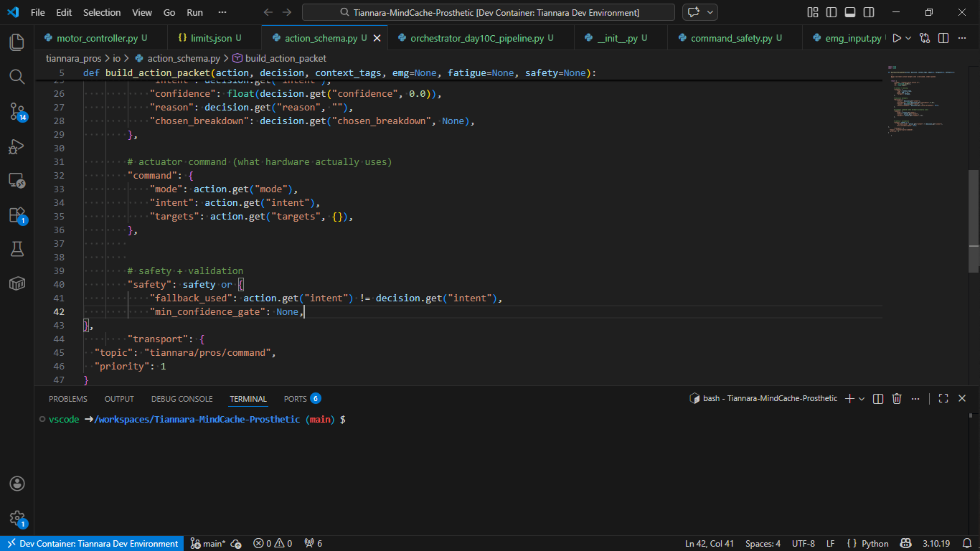The width and height of the screenshot is (980, 551).
Task: Open the Testing view with the beaker icon
Action: 17,249
